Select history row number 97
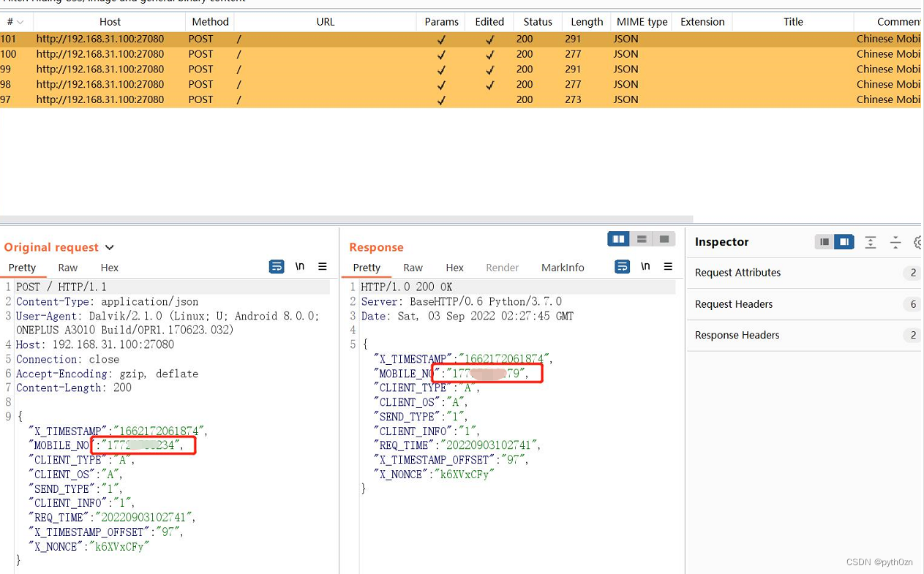 pos(460,100)
